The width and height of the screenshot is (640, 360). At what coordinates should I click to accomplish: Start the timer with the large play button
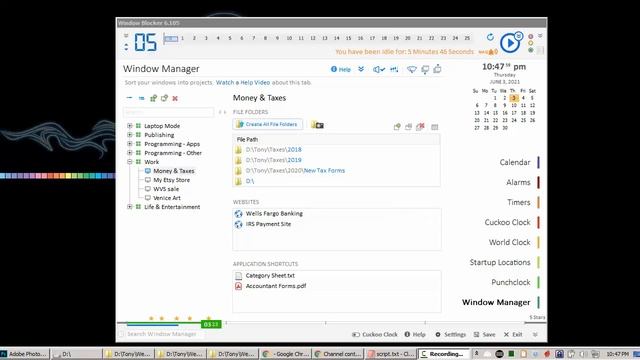point(509,43)
